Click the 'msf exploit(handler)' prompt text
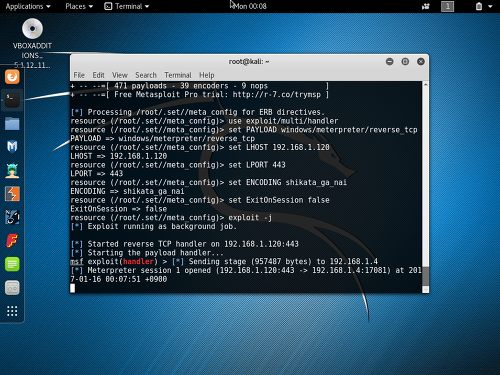500x375 pixels. 114,262
